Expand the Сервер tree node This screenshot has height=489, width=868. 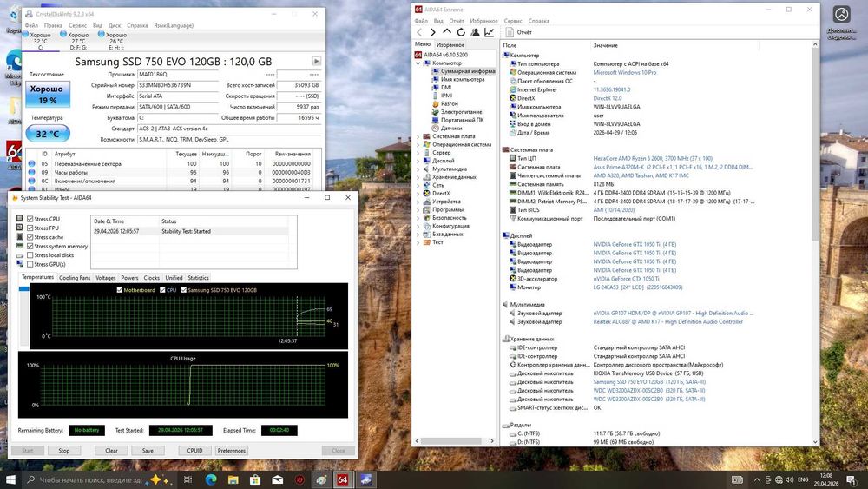pos(418,152)
